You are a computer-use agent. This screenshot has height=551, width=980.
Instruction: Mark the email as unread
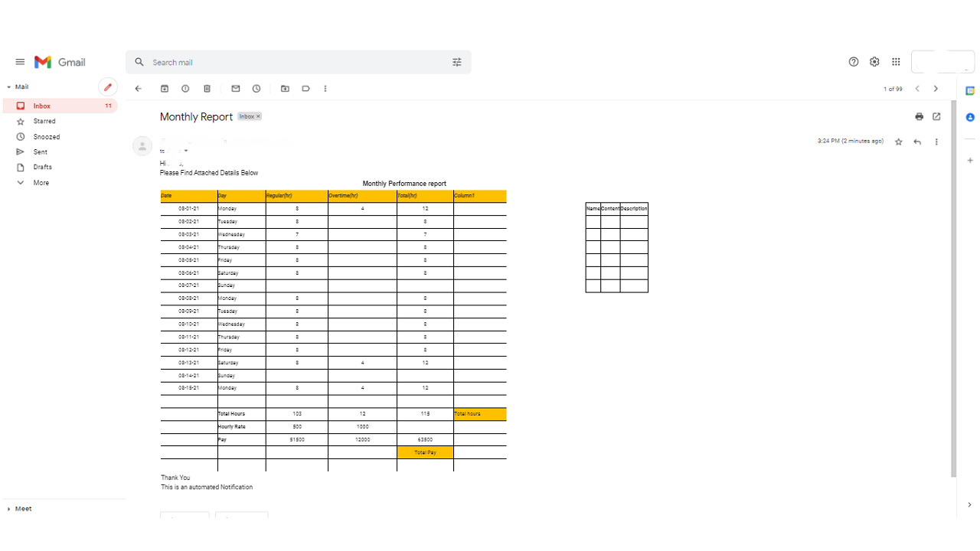(x=236, y=89)
